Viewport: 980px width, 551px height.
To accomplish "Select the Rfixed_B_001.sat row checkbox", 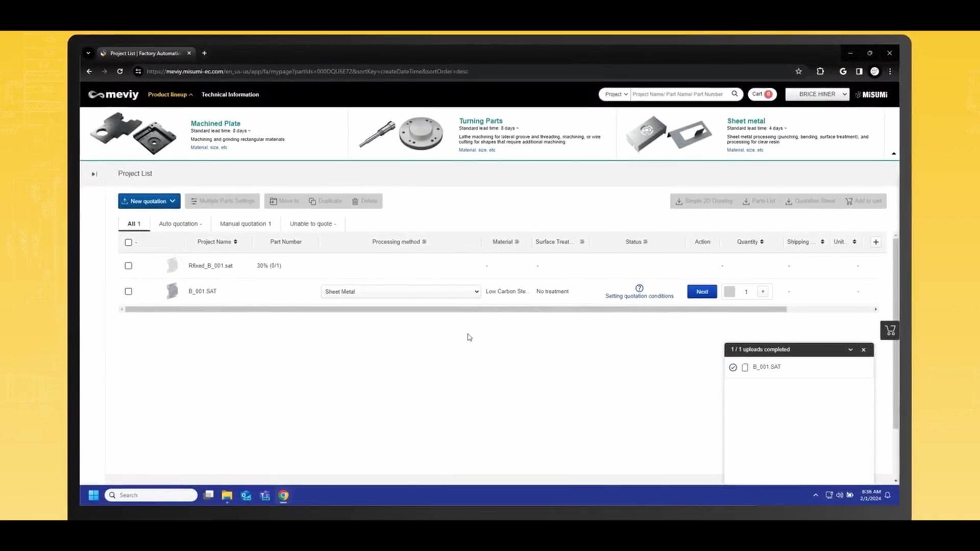I will (129, 266).
